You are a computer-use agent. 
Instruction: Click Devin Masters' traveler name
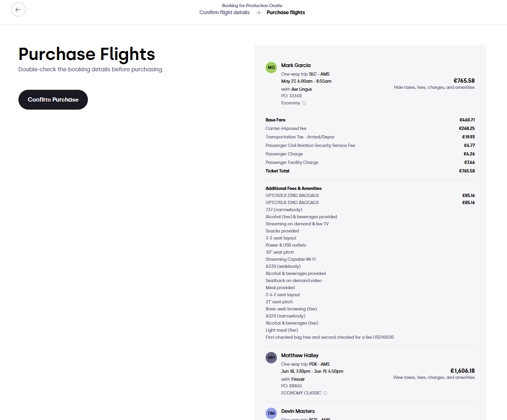298,411
